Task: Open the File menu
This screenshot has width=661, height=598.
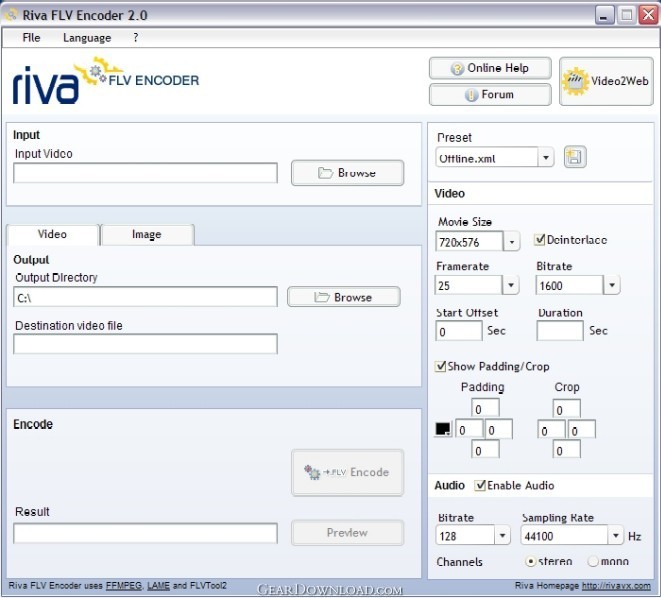Action: pyautogui.click(x=31, y=38)
